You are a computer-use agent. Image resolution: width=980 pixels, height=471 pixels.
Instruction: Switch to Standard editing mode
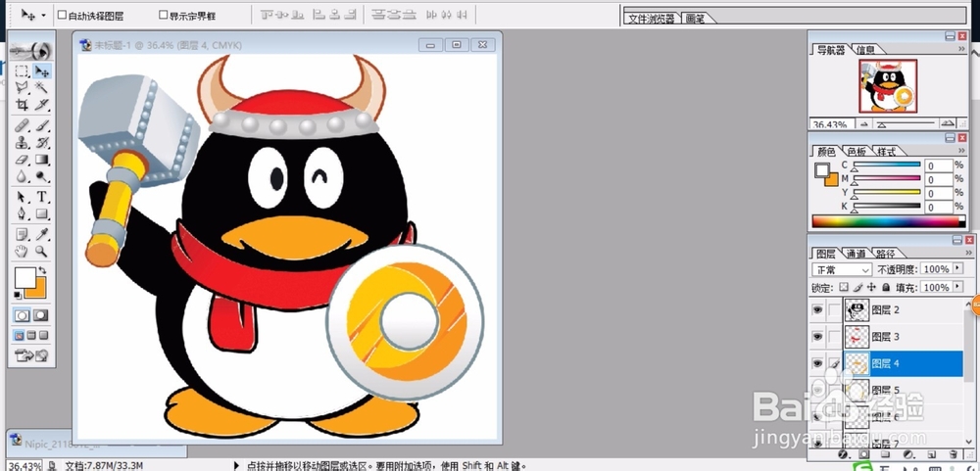23,315
